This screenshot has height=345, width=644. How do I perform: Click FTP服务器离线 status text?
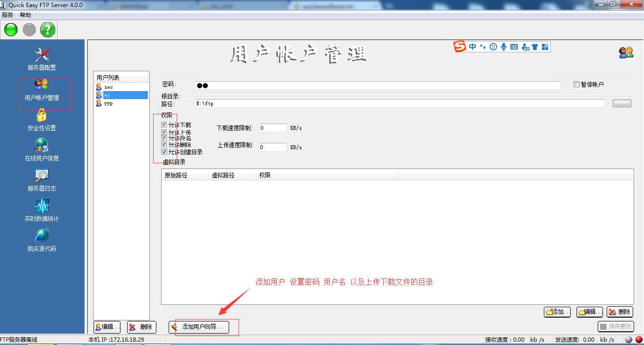click(x=19, y=340)
